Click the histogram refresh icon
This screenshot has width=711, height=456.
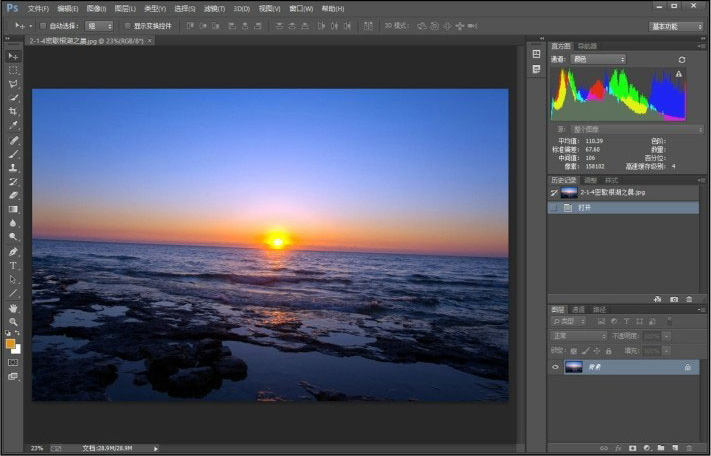click(683, 60)
